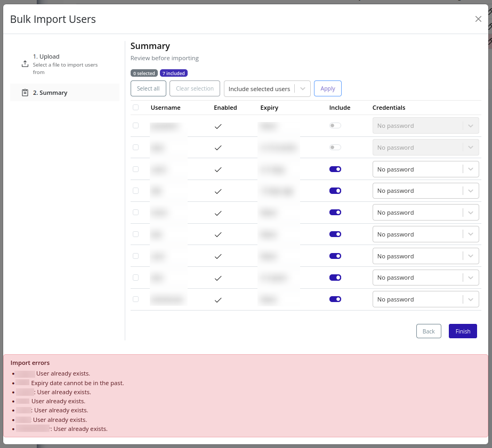Enable the Include toggle on the first row
Viewport: 492px width, 448px height.
click(335, 125)
